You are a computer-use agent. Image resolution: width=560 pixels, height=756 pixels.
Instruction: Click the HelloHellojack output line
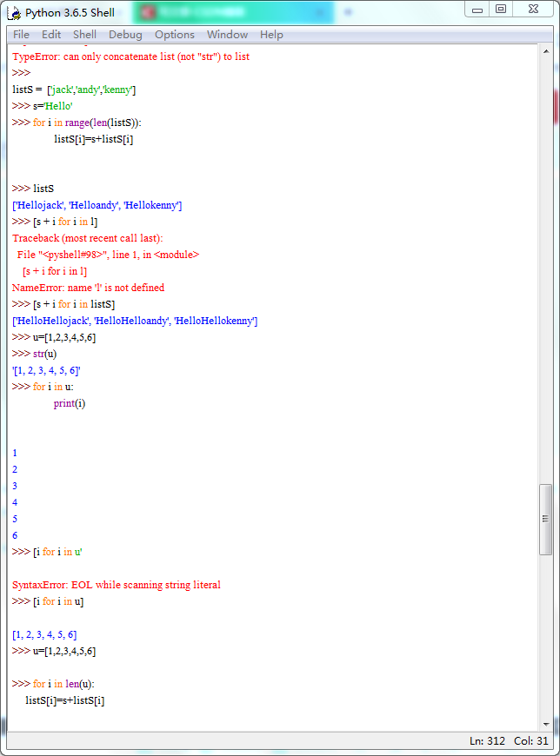pos(135,321)
